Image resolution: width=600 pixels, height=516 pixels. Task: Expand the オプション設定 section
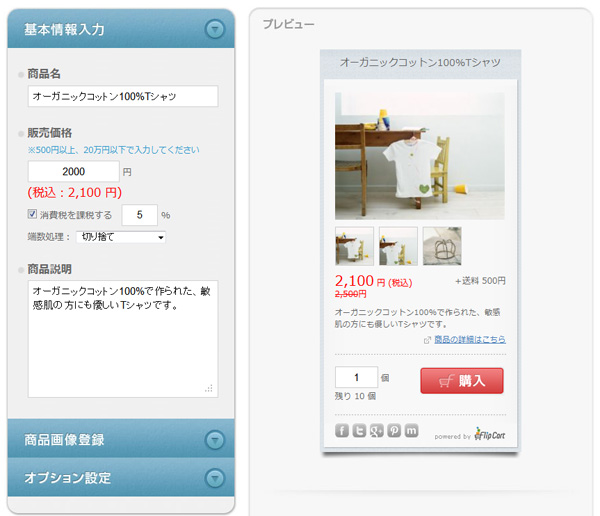point(215,478)
